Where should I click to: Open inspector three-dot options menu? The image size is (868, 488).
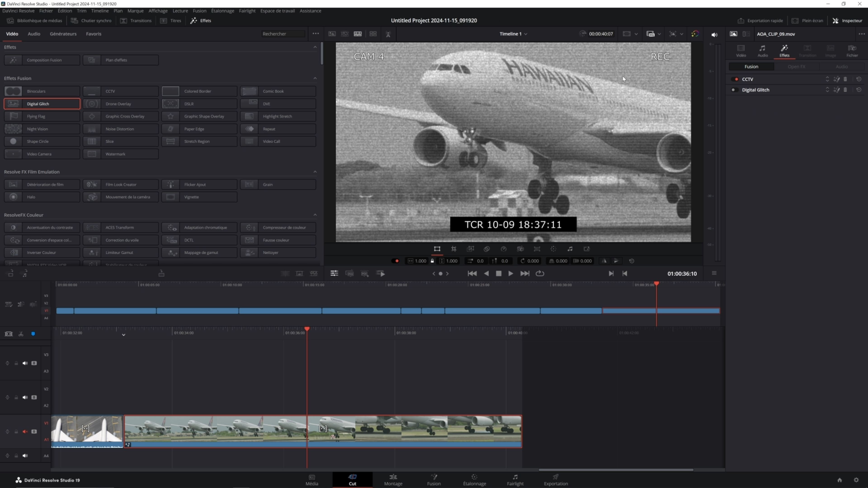click(862, 34)
